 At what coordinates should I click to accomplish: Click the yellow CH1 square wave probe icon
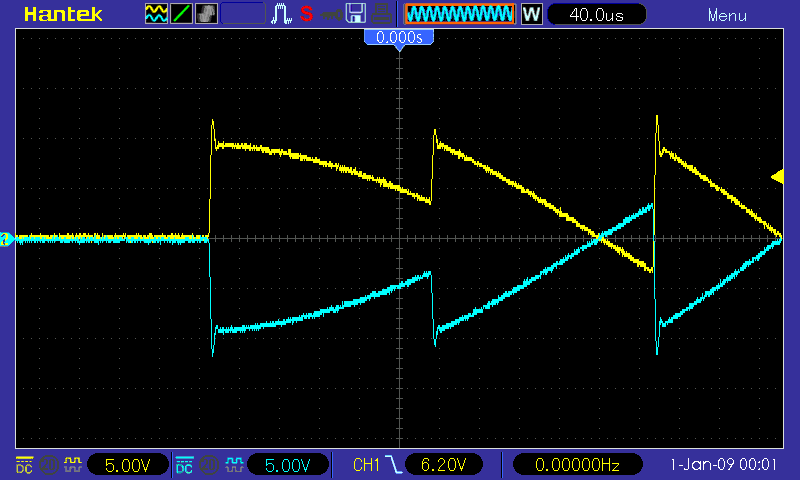click(72, 465)
